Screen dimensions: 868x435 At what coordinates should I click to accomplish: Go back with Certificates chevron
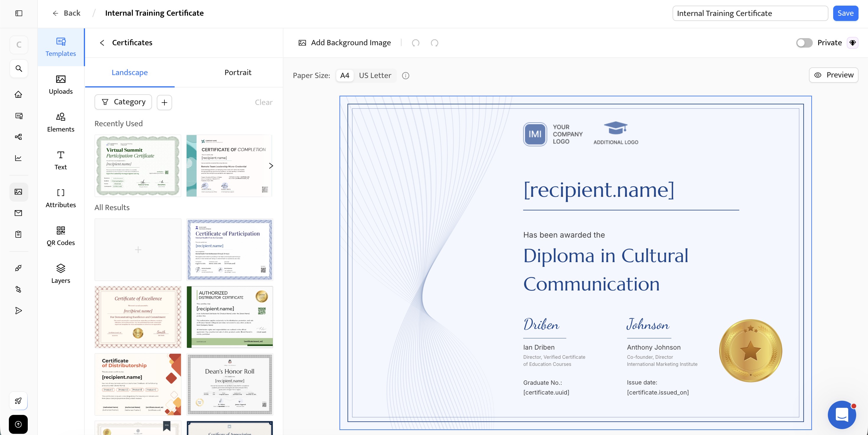point(102,43)
